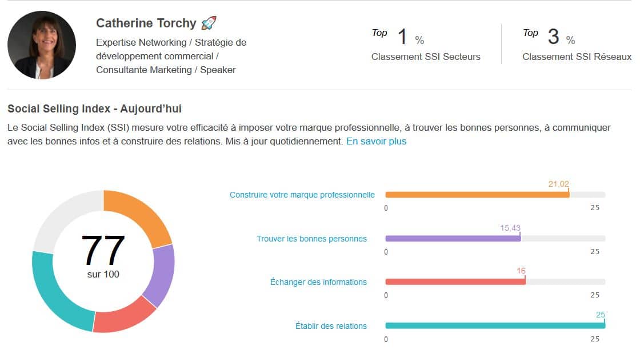
Task: Click the purple segment of donut chart
Action: tap(161, 276)
